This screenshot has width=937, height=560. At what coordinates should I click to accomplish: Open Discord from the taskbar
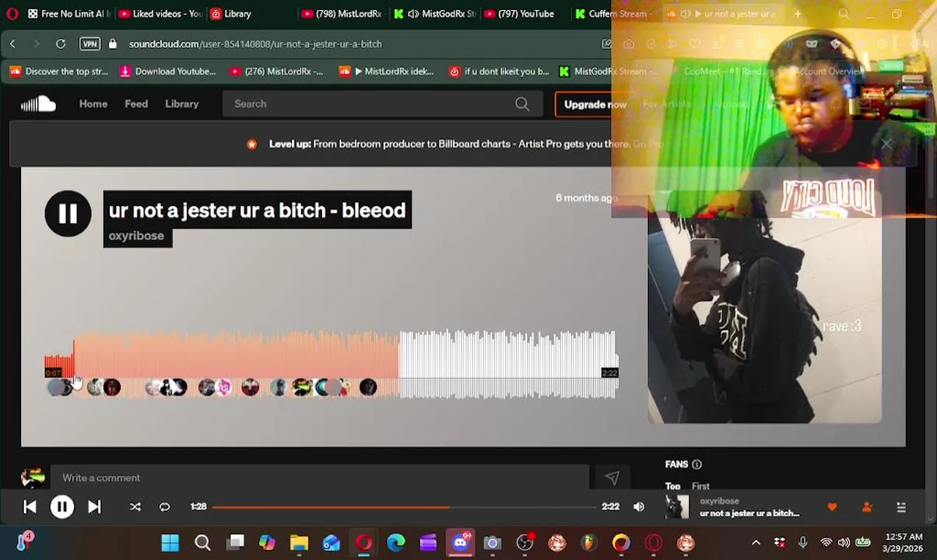tap(461, 542)
